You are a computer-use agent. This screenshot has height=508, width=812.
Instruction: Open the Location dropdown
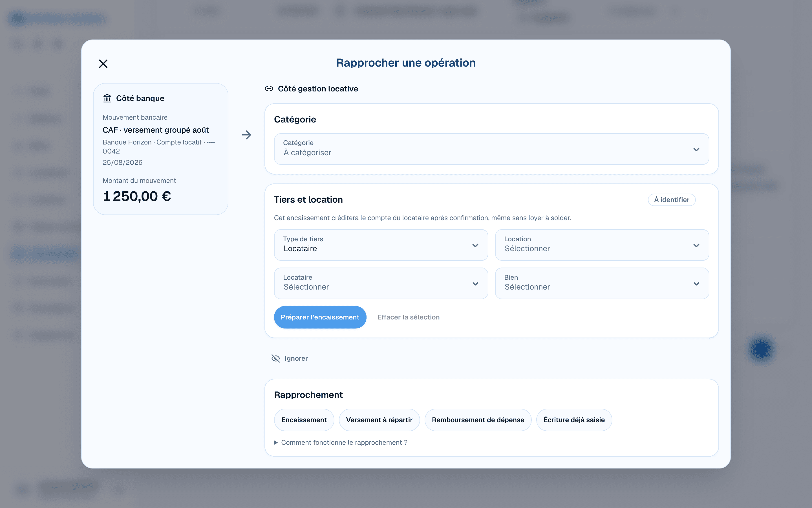pyautogui.click(x=602, y=245)
